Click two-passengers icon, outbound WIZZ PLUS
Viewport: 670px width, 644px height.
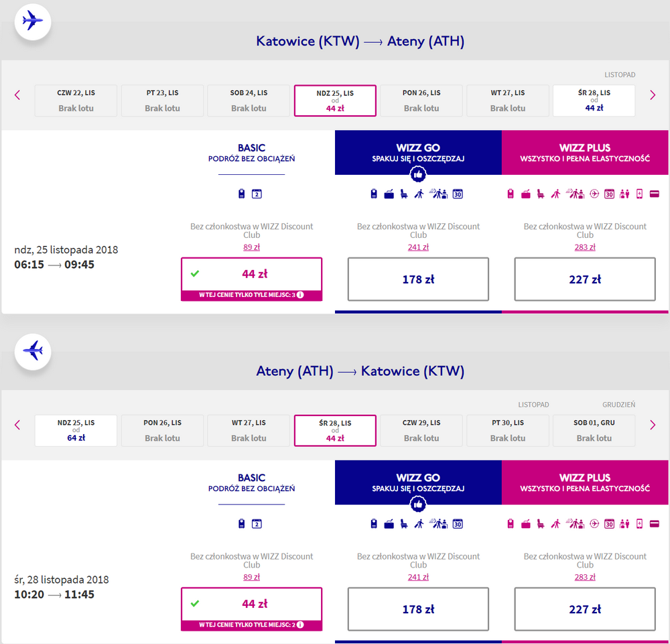[x=624, y=194]
